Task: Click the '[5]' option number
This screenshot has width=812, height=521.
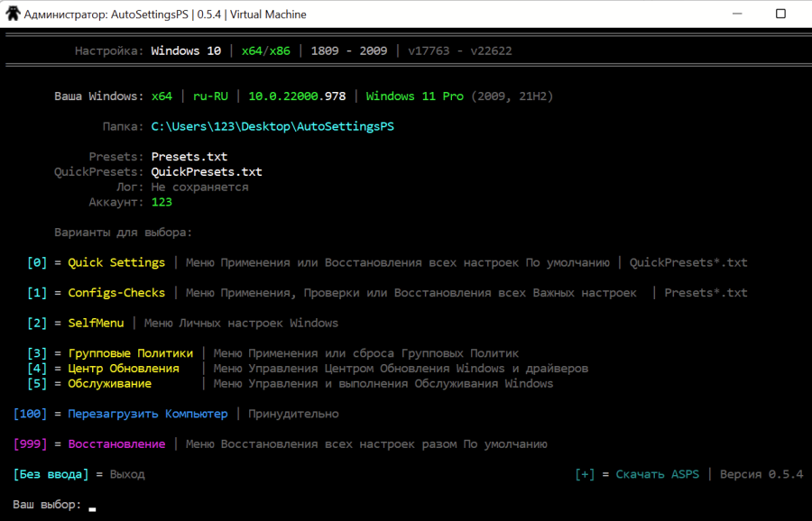Action: 37,384
